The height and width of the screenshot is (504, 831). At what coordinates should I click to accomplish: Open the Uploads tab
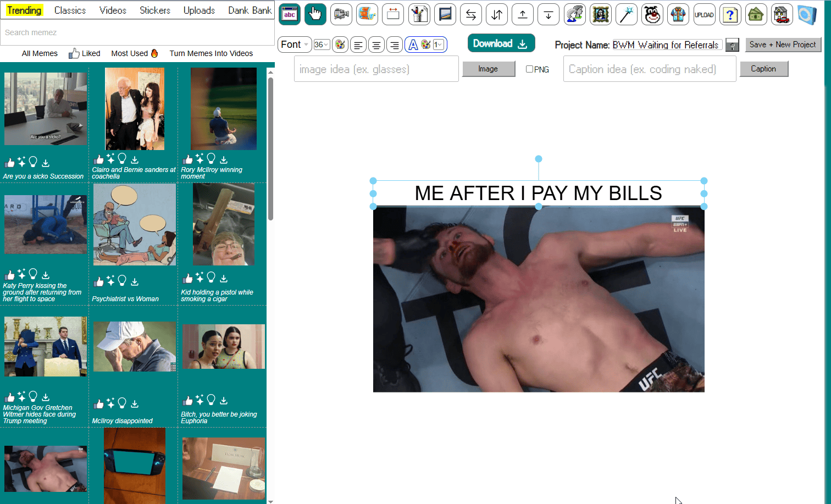(x=199, y=10)
